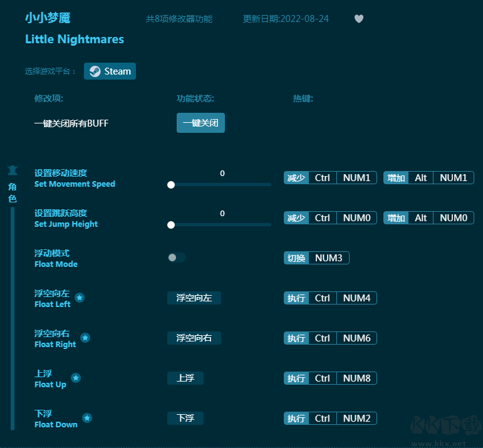Click the star icon beside Float Up
Viewport: 483px width, 448px height.
76,378
